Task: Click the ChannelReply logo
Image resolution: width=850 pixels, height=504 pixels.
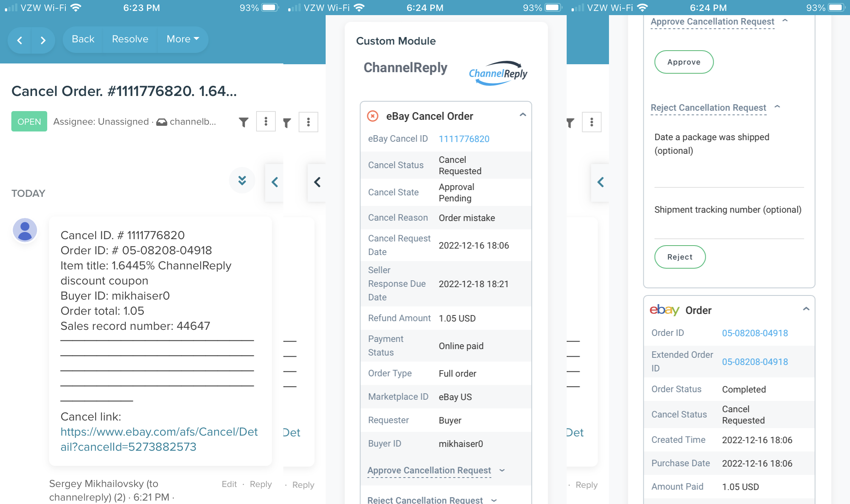Action: pyautogui.click(x=498, y=73)
